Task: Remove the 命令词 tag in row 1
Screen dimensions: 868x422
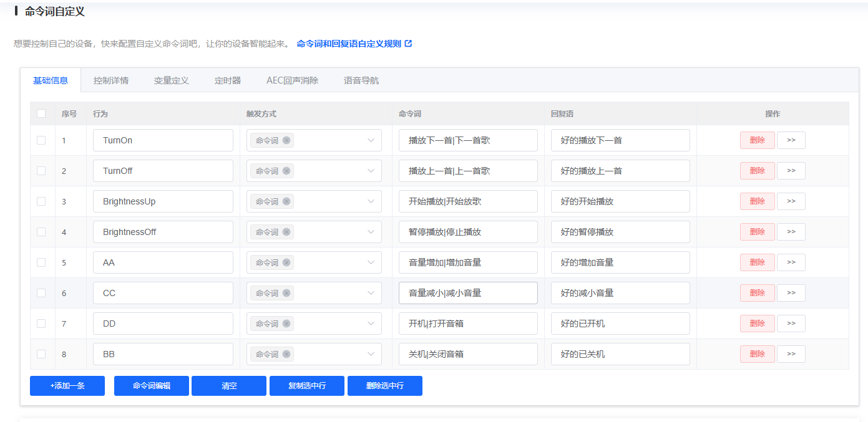Action: click(x=287, y=140)
